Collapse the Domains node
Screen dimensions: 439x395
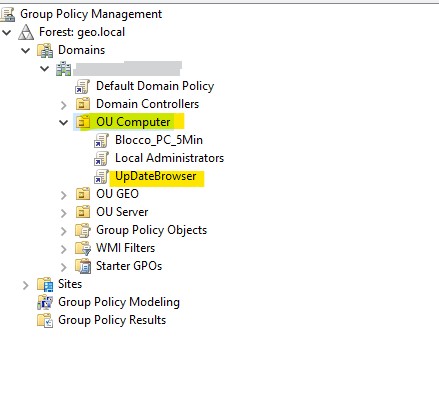pos(26,51)
